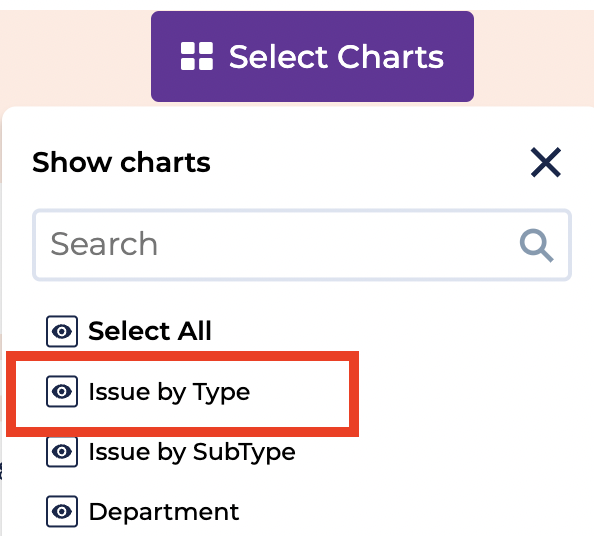Click the Select Charts button text

tap(336, 57)
